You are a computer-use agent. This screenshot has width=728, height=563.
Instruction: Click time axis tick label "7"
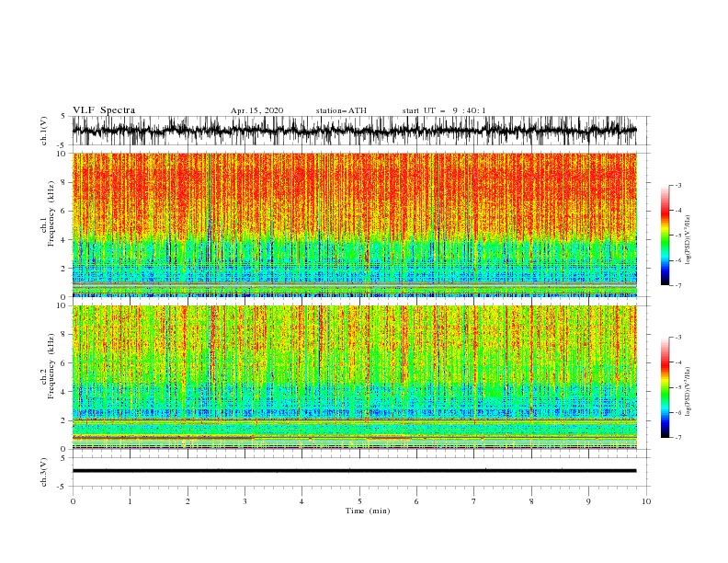pos(474,501)
